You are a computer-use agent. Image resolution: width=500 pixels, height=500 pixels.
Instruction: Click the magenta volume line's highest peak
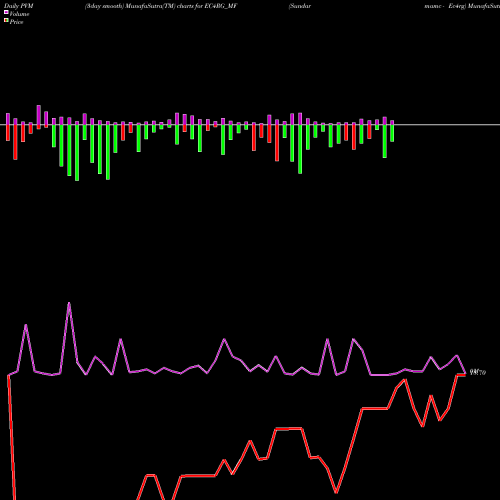click(69, 303)
